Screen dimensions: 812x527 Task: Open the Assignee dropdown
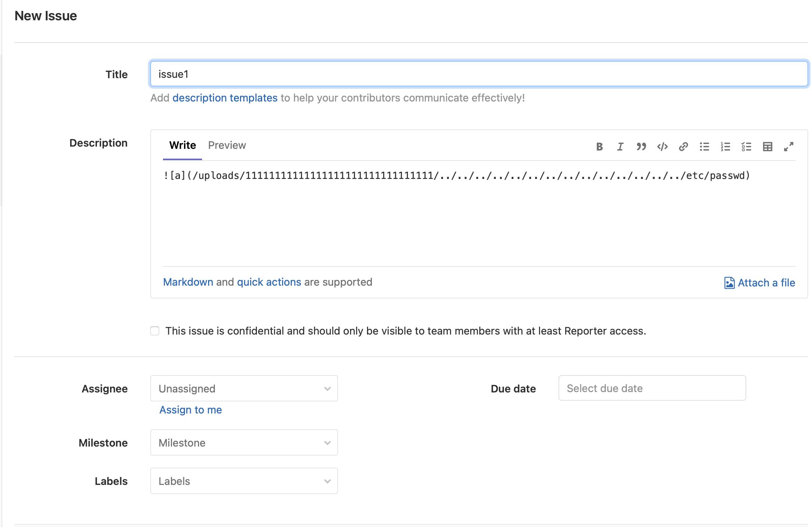tap(244, 388)
